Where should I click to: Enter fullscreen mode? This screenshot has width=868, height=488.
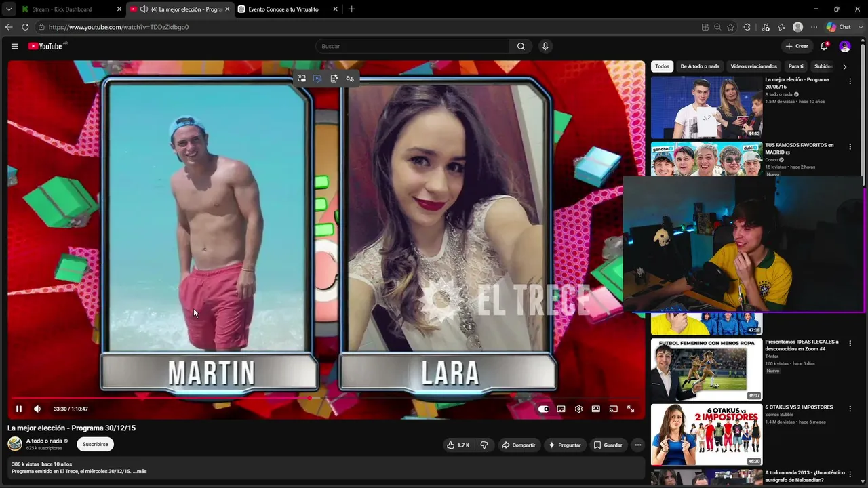tap(631, 409)
